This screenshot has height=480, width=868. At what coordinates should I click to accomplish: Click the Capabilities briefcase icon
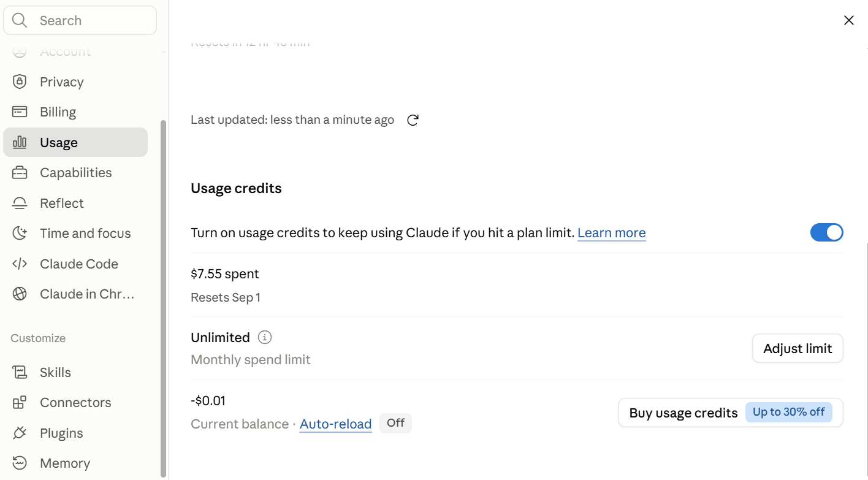point(20,172)
